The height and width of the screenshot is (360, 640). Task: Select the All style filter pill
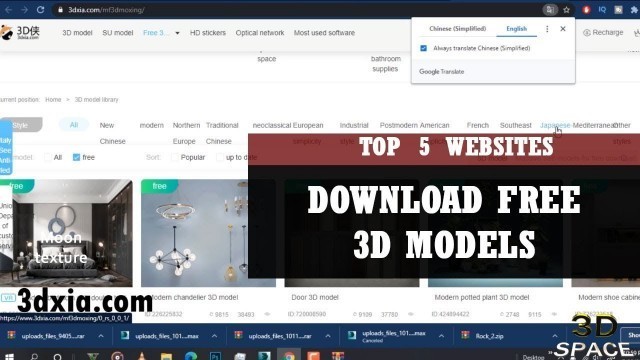[74, 125]
